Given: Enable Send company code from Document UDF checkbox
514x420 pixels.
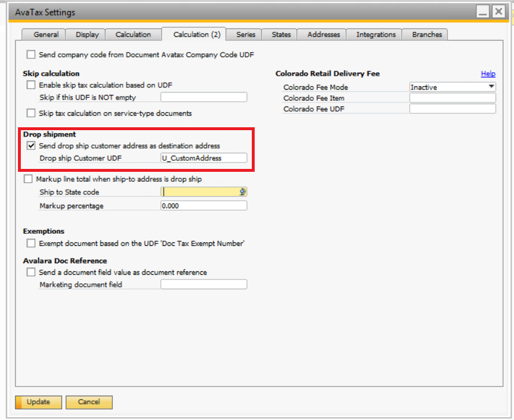Looking at the screenshot, I should pyautogui.click(x=31, y=54).
